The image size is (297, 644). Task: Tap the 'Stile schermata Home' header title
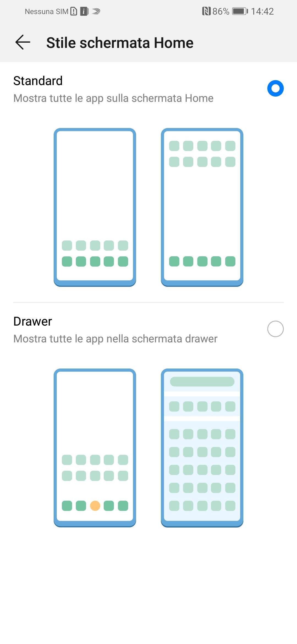pos(120,43)
